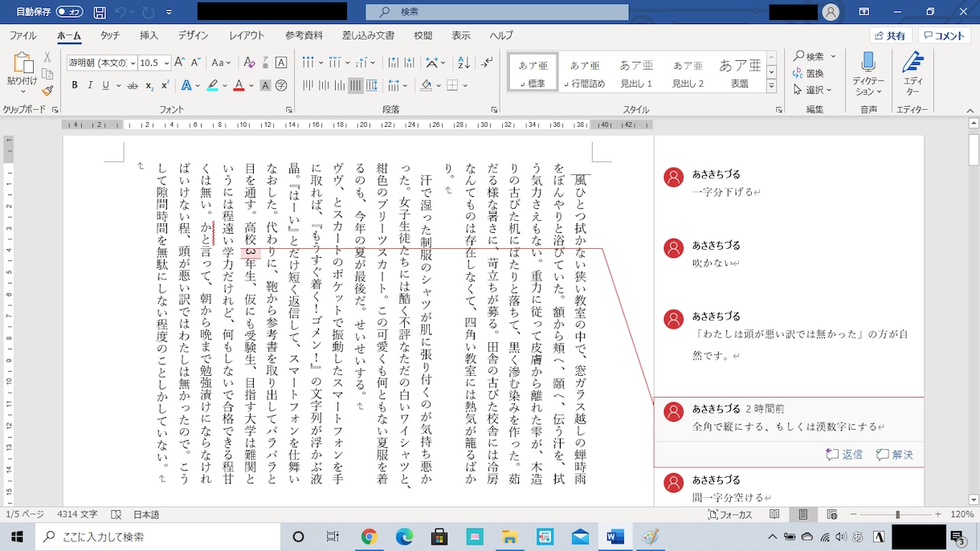Apply the 見出し 1 style

click(636, 72)
